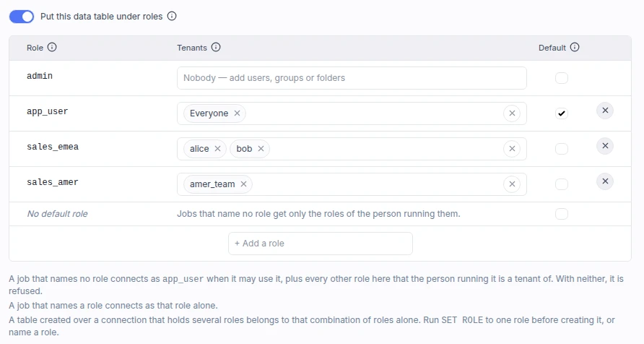644x344 pixels.
Task: Clear all tenants of sales_emea
Action: (x=512, y=149)
